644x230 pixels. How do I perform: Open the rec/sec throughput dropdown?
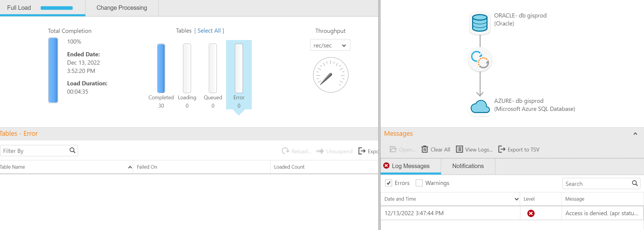coord(330,45)
